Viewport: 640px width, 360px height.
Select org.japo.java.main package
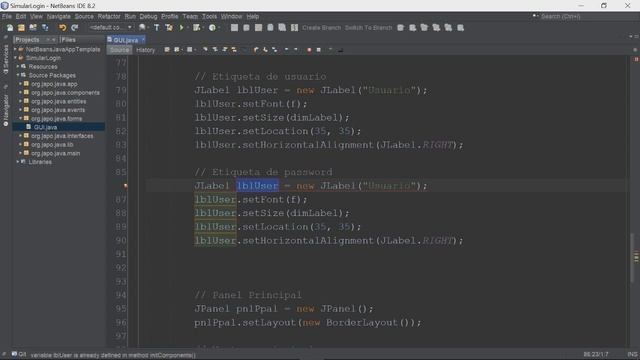coord(56,153)
